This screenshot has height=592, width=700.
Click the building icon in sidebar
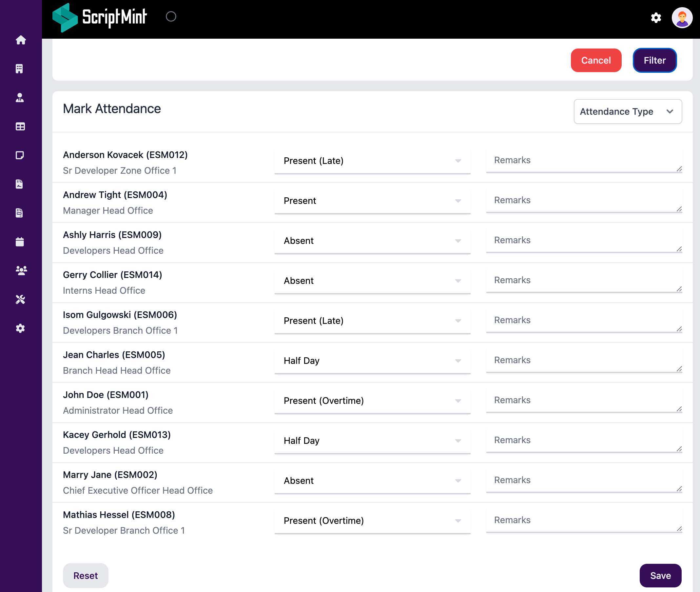19,69
